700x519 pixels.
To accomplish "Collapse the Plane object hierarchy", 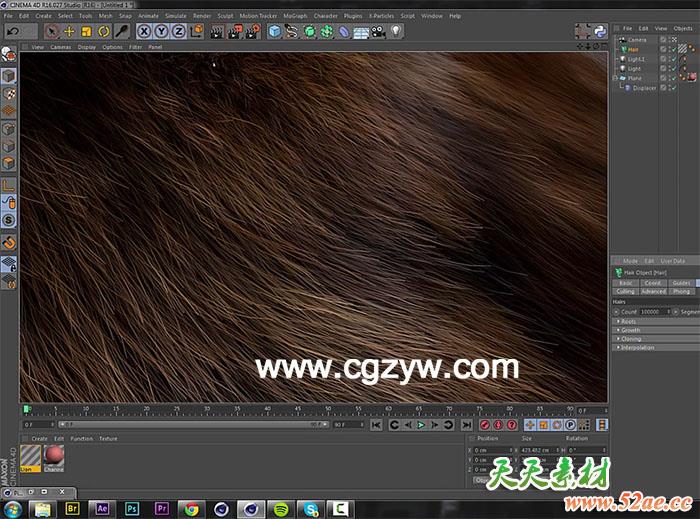I will (615, 78).
